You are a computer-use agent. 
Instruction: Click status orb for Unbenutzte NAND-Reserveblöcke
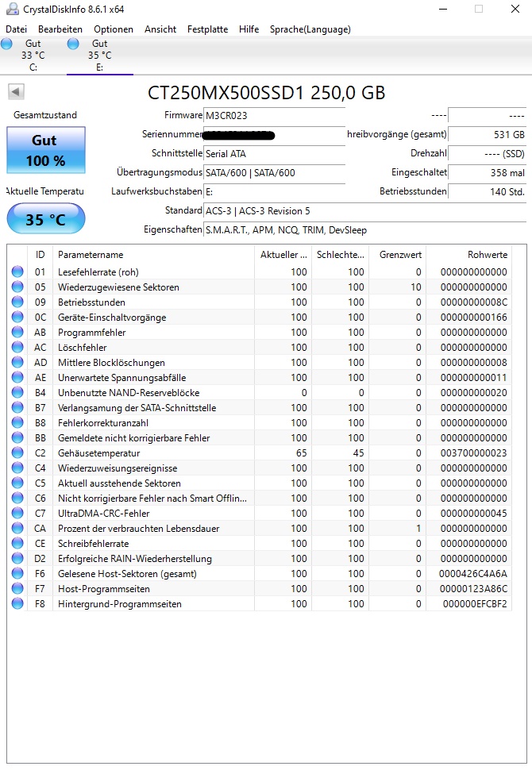pos(17,392)
